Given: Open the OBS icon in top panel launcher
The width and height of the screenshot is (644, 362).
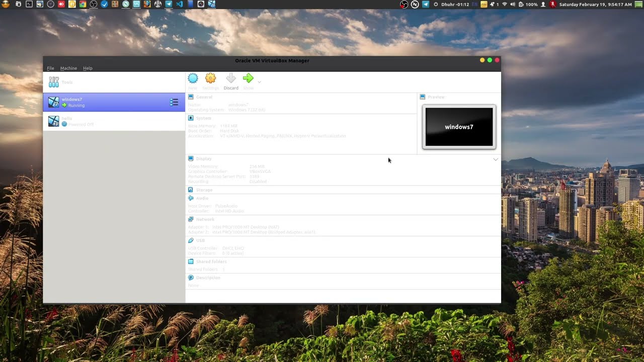Looking at the screenshot, I should [x=94, y=4].
